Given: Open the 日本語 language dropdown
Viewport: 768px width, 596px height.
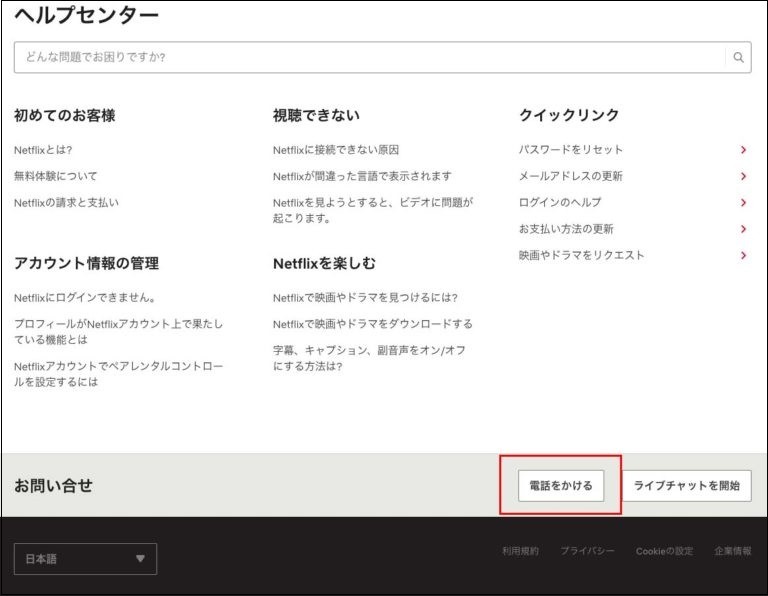Looking at the screenshot, I should pos(85,559).
